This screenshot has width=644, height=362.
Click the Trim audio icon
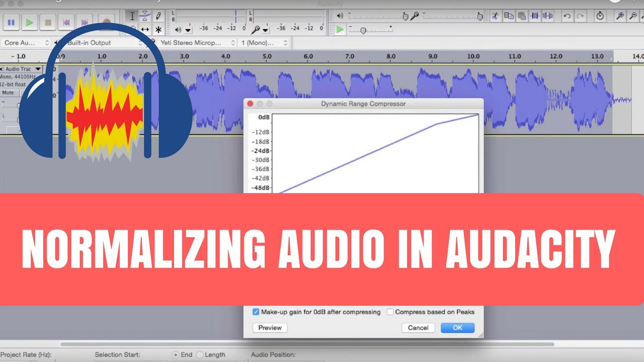pyautogui.click(x=534, y=16)
